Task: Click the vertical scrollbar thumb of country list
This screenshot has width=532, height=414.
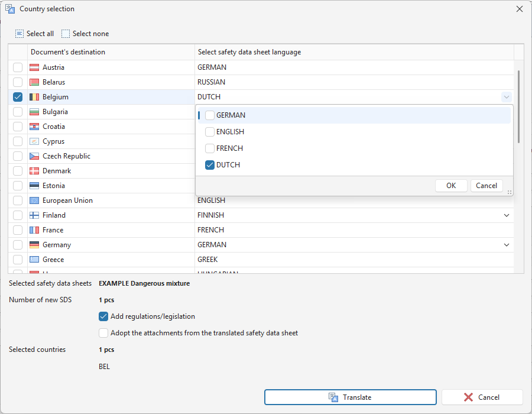Action: [x=518, y=107]
